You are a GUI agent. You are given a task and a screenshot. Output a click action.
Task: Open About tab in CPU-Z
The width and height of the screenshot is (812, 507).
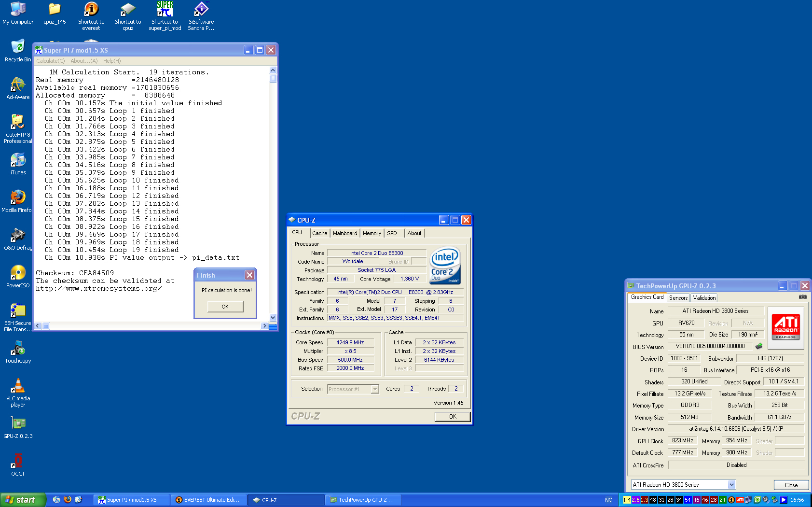pos(414,233)
